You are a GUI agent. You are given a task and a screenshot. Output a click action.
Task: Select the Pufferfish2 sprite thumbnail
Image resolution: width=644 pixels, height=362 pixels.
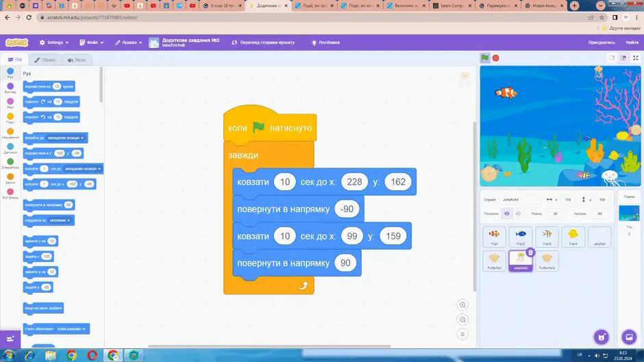[547, 261]
